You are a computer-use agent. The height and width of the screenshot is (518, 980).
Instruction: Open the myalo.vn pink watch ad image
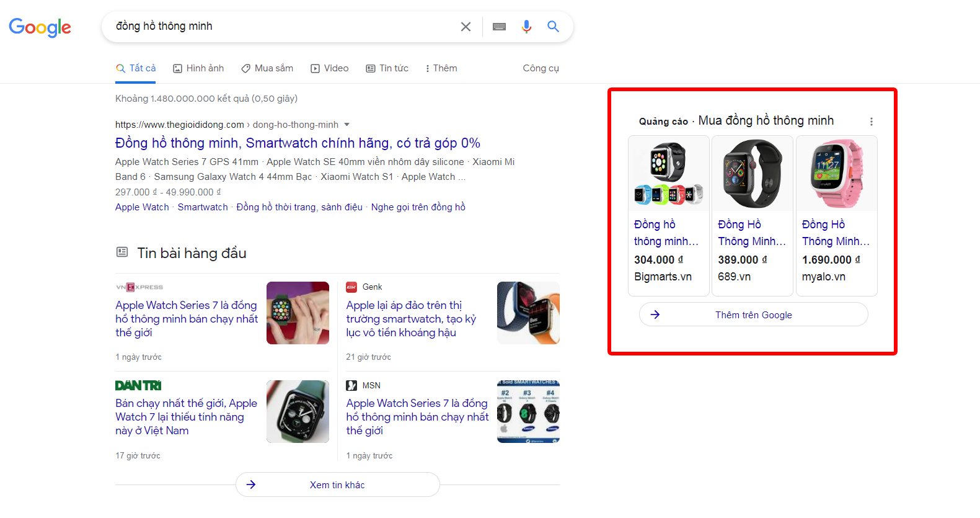(836, 174)
